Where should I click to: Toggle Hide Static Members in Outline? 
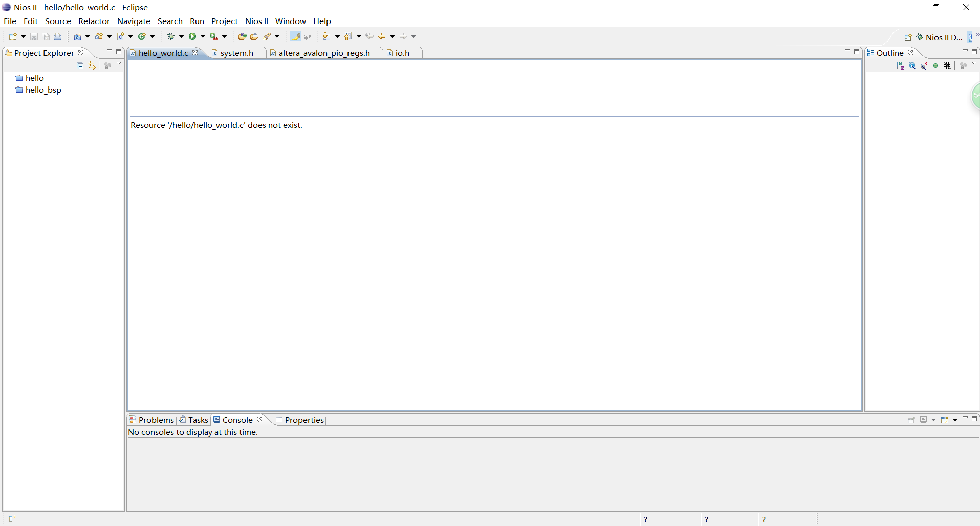point(924,65)
